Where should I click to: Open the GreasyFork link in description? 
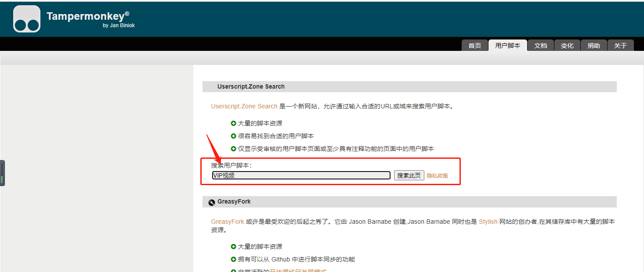pyautogui.click(x=228, y=222)
